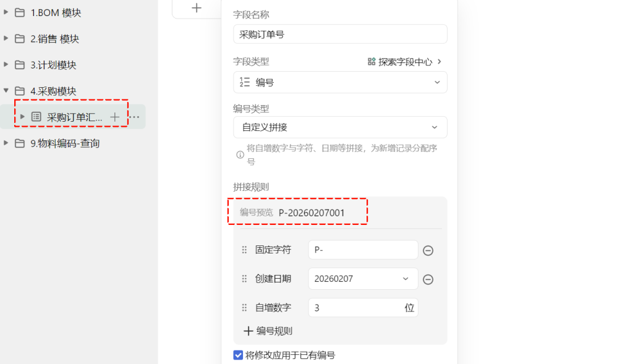
Task: Click the 3.计划模块 folder icon
Action: pyautogui.click(x=19, y=65)
